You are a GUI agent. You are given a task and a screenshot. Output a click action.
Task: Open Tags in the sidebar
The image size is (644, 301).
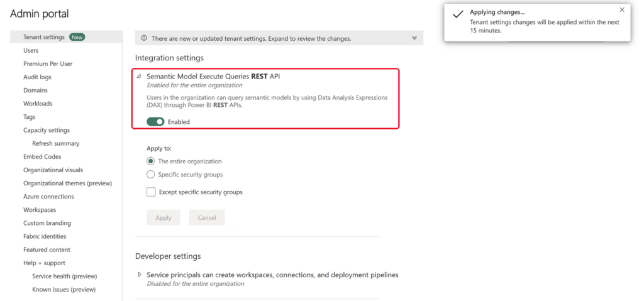(30, 117)
